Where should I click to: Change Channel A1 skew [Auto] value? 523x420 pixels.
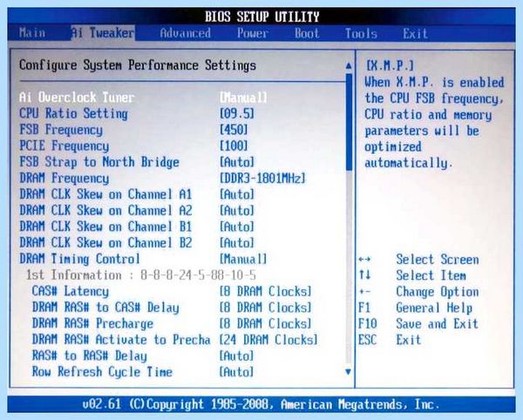(237, 194)
